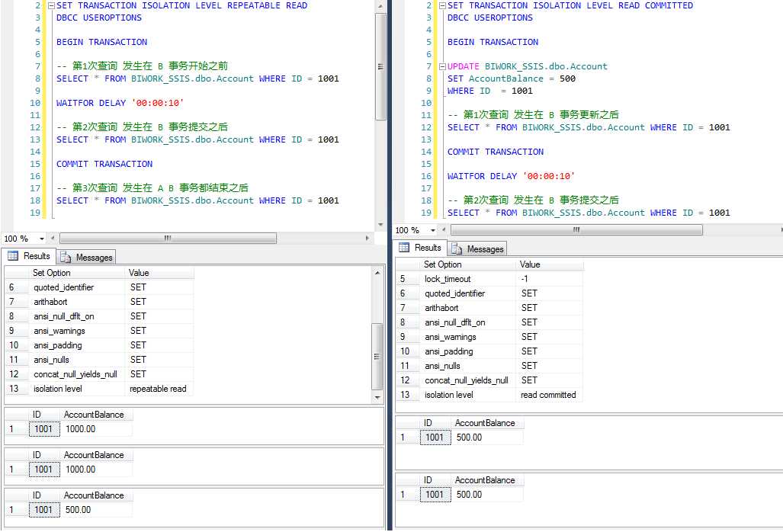Select the 'quoted_identifier' cell in the left grid

click(76, 287)
